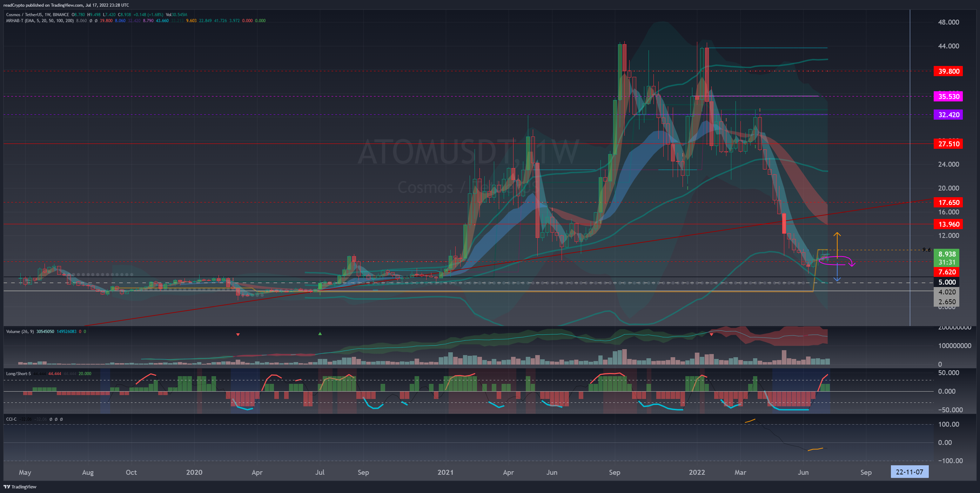Image resolution: width=980 pixels, height=493 pixels.
Task: Click the Mar label on time axis
Action: (x=740, y=472)
